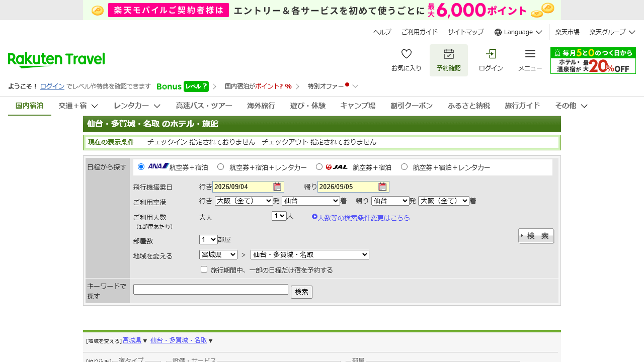Click the Bonus レベル badge

(x=182, y=86)
